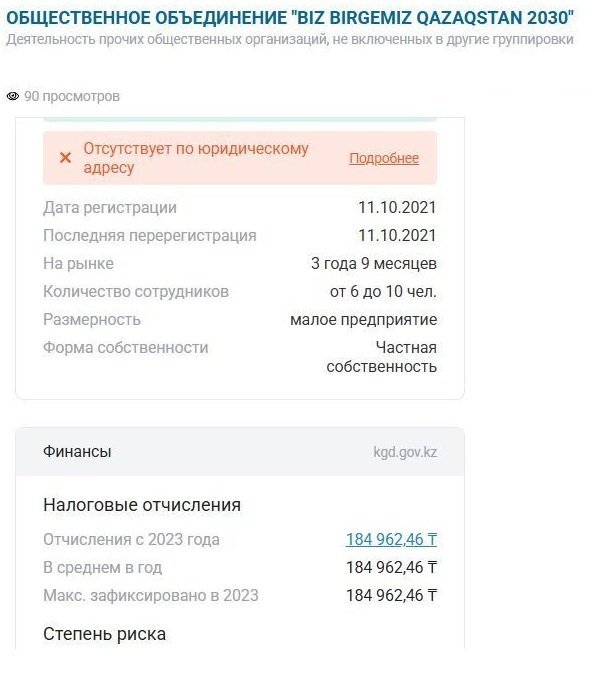Click the Отсутствует по юридическому адресу warning text
This screenshot has height=679, width=600.
[195, 158]
